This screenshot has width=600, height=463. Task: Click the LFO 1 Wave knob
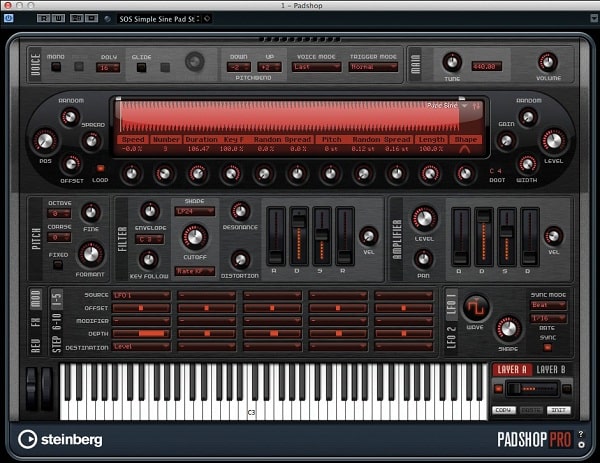(475, 307)
